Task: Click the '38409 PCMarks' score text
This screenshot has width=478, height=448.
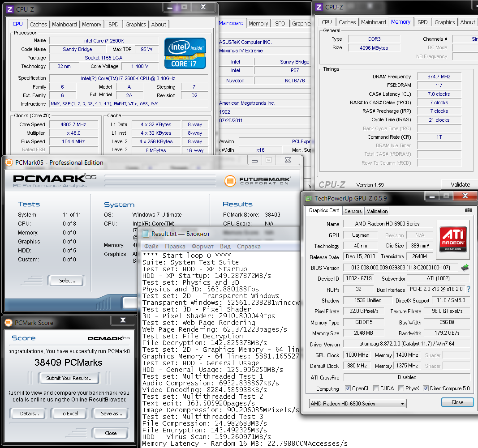Action: tap(68, 363)
